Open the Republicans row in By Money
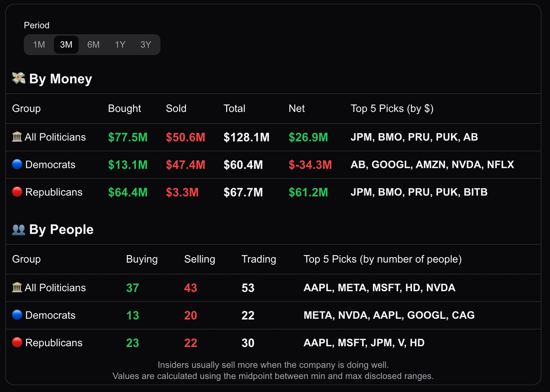 tap(53, 192)
